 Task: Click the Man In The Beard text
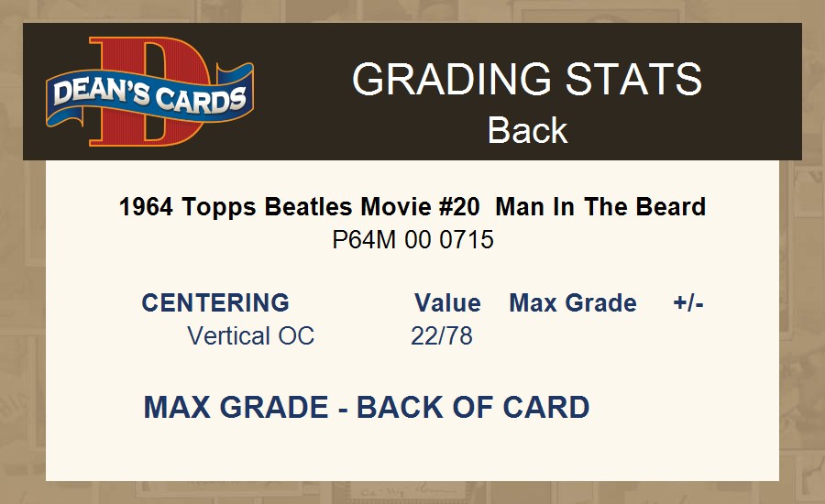point(600,207)
